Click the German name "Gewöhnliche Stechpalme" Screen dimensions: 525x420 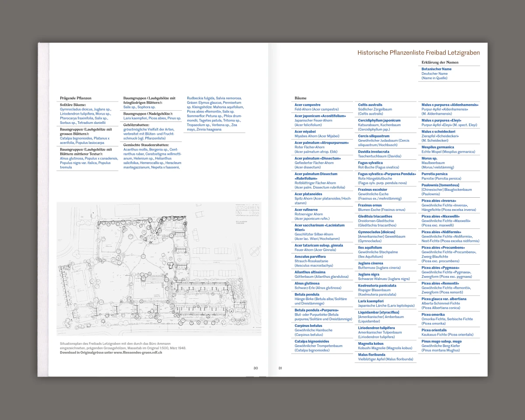pos(378,252)
